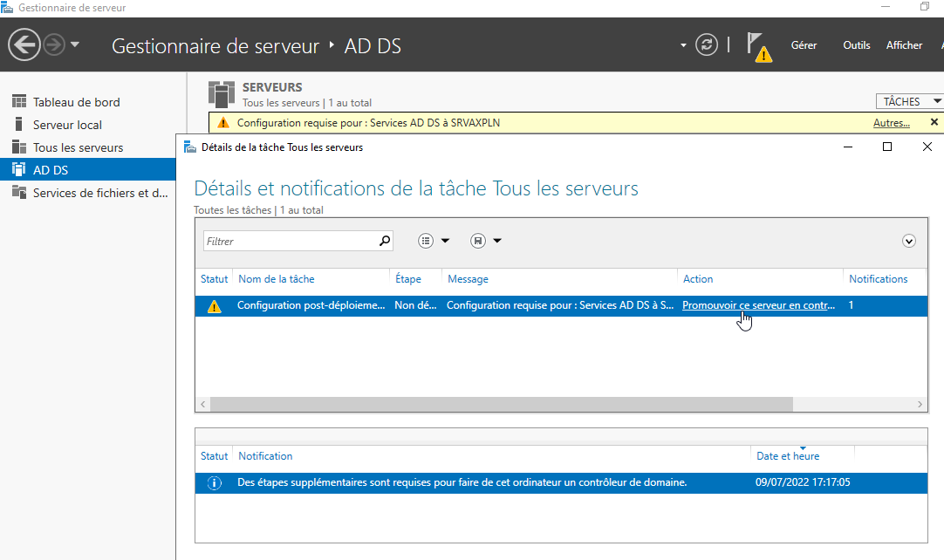Click the Serveur local icon
944x560 pixels.
pos(18,124)
